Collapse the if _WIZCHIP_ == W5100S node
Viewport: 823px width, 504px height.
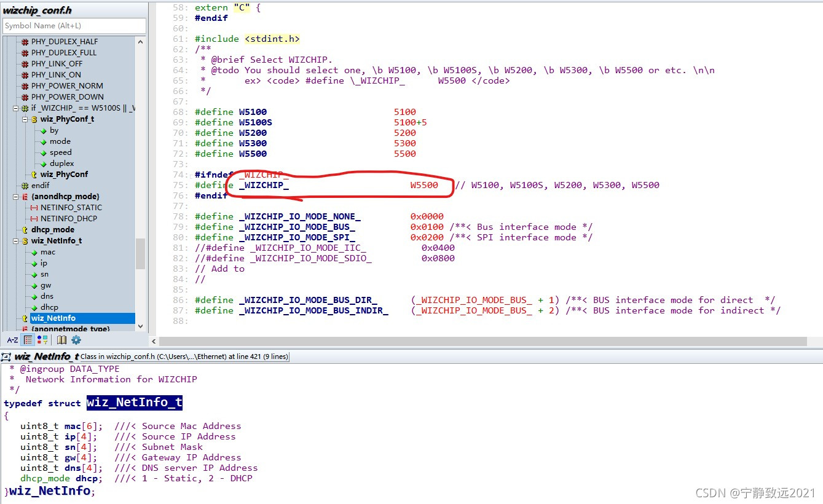pyautogui.click(x=16, y=108)
